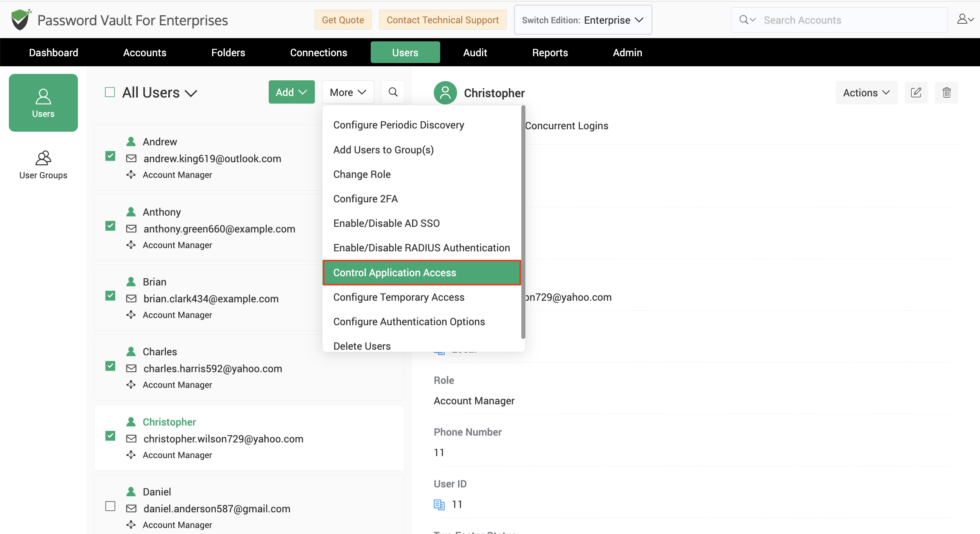This screenshot has width=980, height=534.
Task: Toggle the select-all users checkbox
Action: pos(110,92)
